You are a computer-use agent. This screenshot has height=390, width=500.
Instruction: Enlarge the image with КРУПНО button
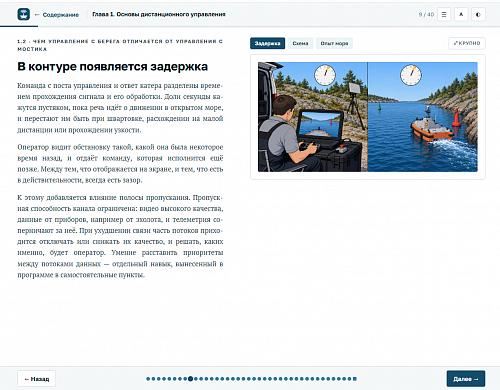click(467, 43)
